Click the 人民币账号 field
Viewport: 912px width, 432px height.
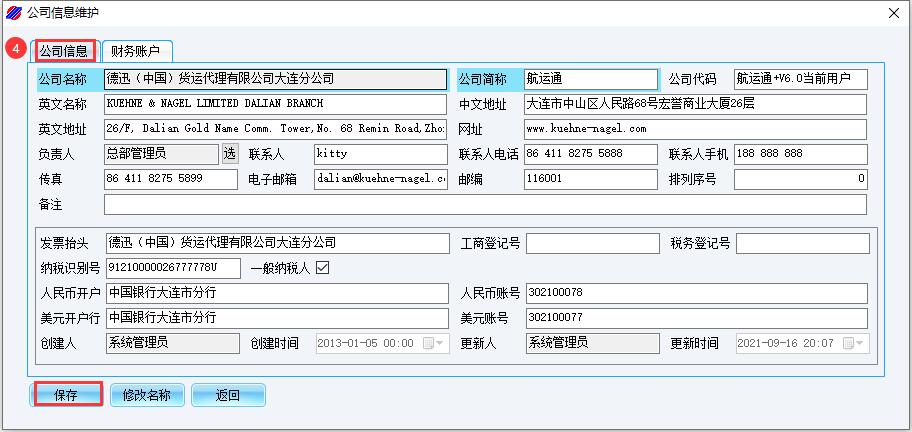[x=696, y=293]
